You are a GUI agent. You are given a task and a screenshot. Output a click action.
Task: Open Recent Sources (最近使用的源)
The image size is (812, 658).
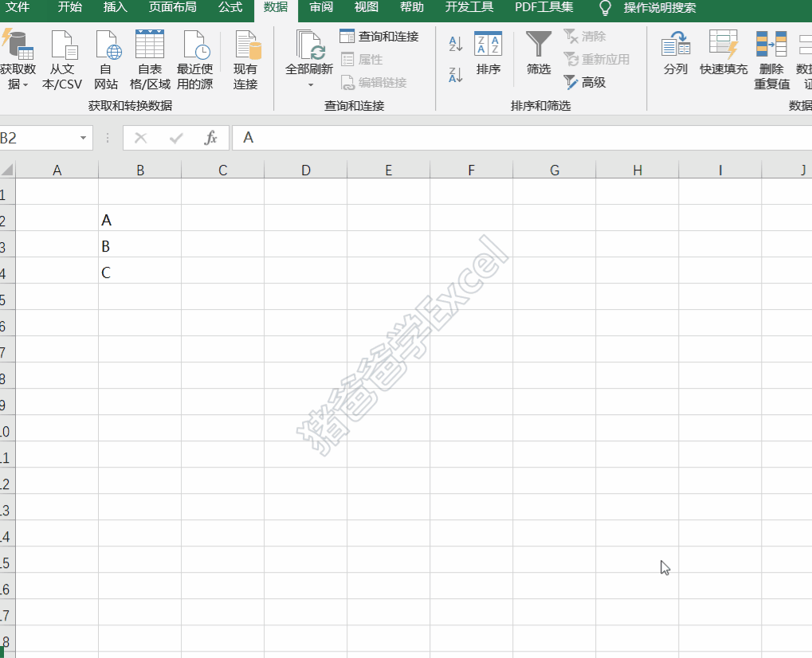click(x=194, y=60)
